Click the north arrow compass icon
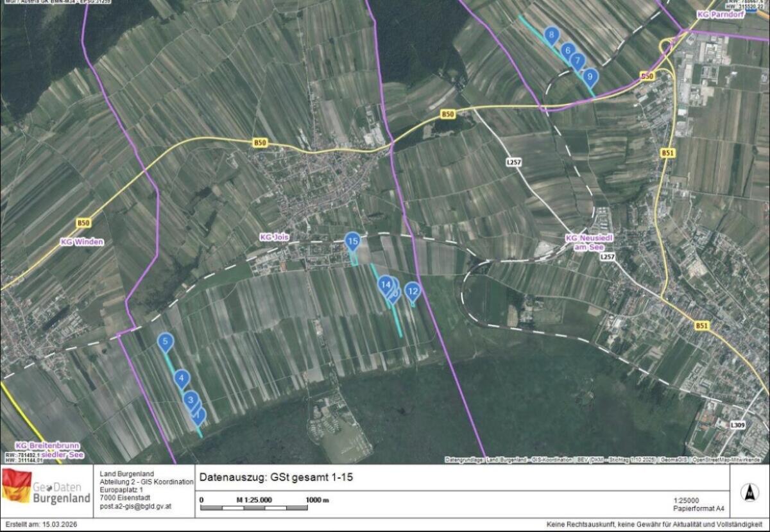This screenshot has width=770, height=532. pyautogui.click(x=749, y=492)
